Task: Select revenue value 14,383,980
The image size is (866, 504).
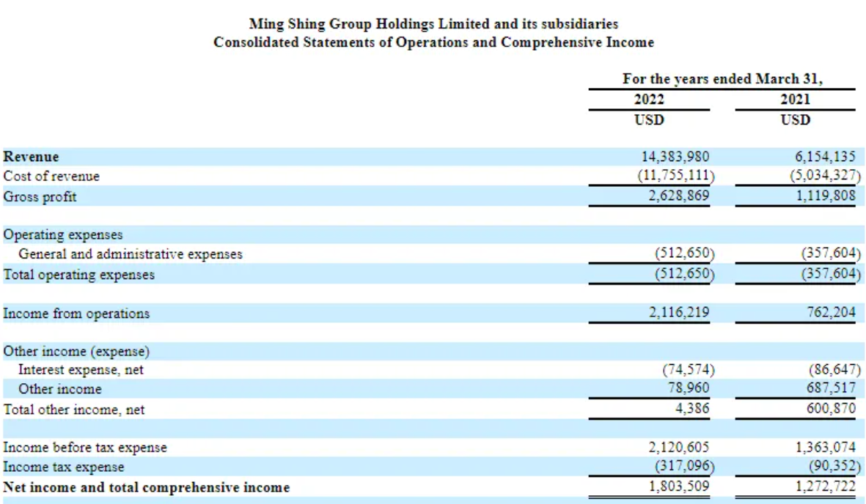Action: pyautogui.click(x=675, y=157)
